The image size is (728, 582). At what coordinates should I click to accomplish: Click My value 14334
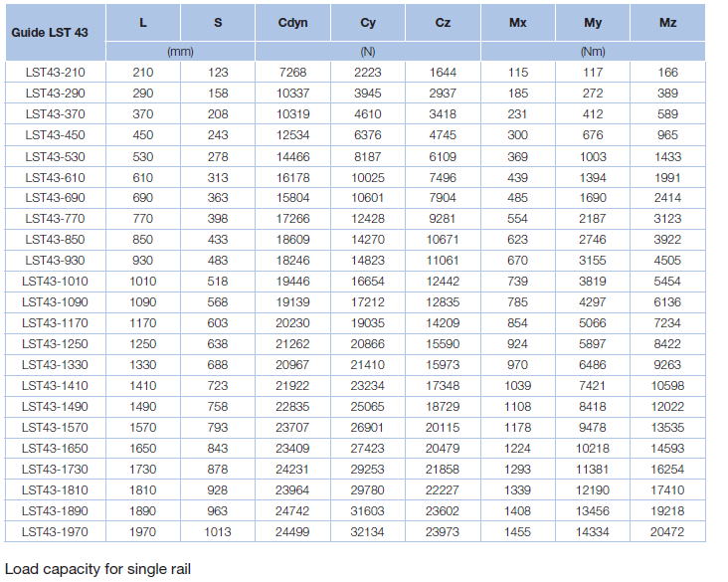(x=593, y=532)
